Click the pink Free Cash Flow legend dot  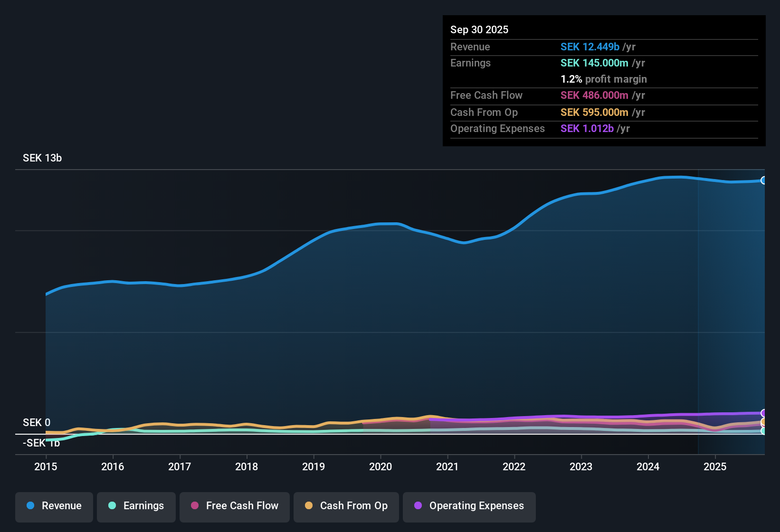[x=194, y=506]
